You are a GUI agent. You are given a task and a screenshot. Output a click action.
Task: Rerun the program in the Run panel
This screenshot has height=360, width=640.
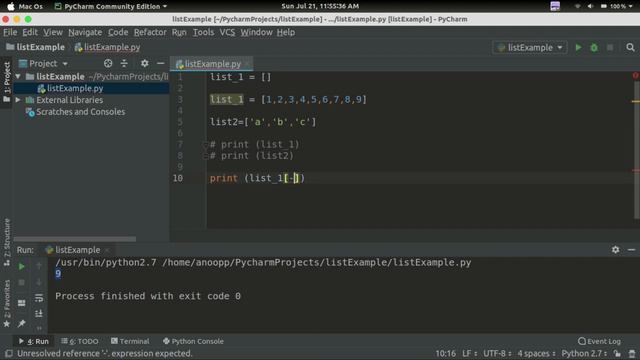22,267
